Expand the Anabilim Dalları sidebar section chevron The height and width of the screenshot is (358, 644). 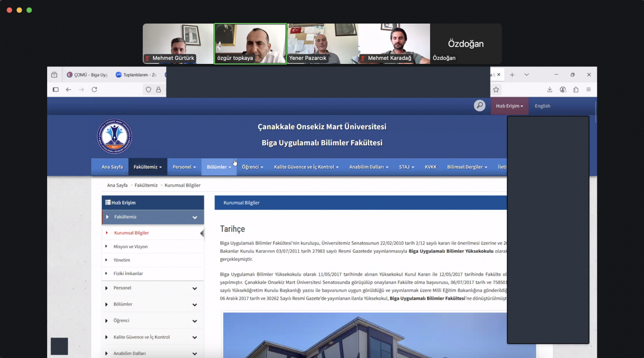pyautogui.click(x=195, y=353)
